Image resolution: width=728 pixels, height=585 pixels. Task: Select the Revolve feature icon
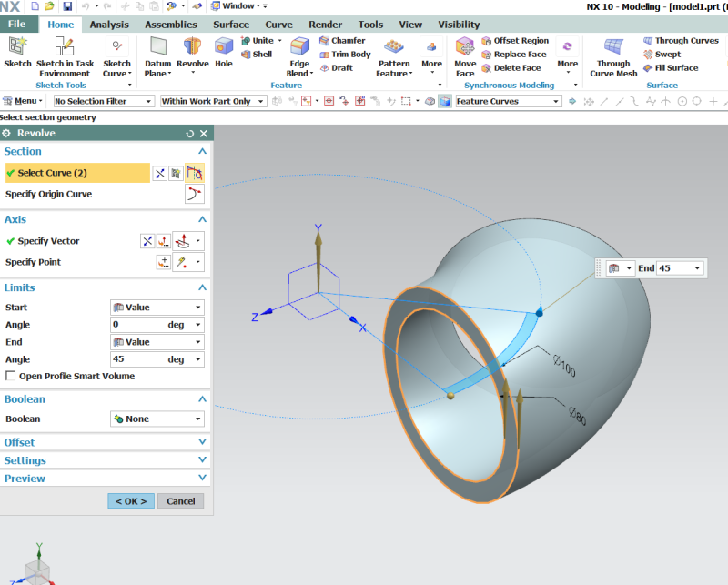click(192, 47)
